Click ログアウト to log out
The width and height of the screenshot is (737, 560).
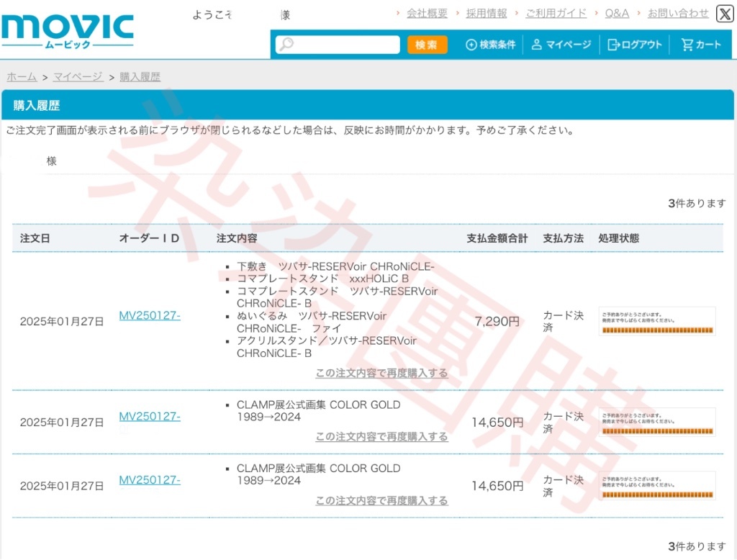(635, 45)
